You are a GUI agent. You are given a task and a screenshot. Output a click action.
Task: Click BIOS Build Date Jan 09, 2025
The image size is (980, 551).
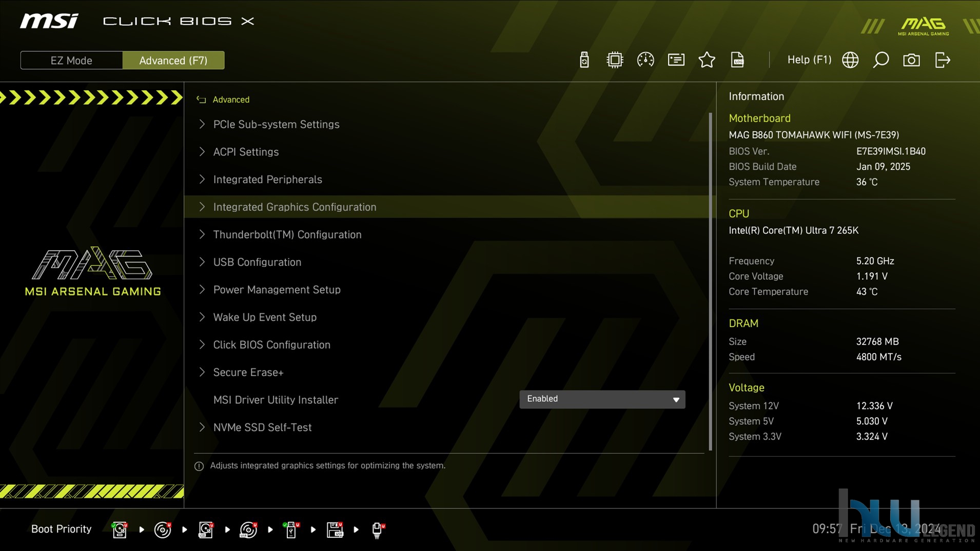click(883, 167)
